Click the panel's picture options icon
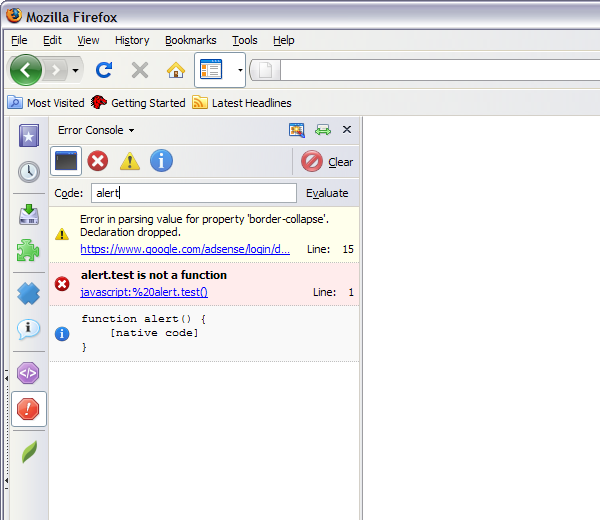 [x=297, y=130]
